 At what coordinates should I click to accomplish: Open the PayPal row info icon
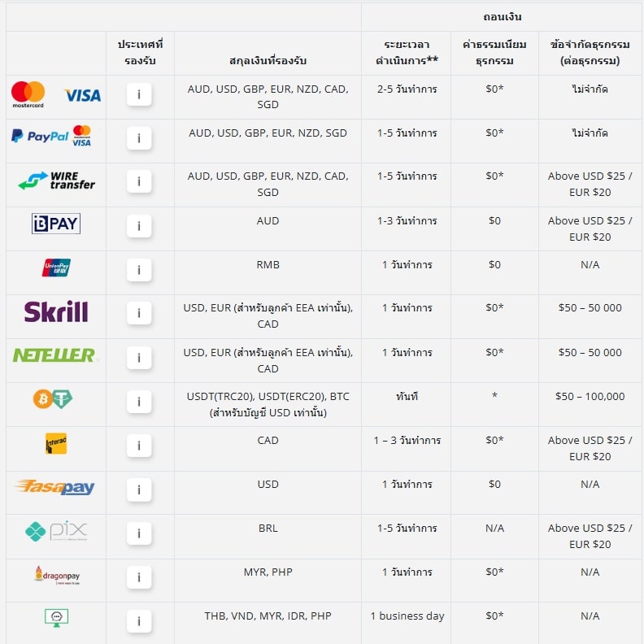(139, 138)
